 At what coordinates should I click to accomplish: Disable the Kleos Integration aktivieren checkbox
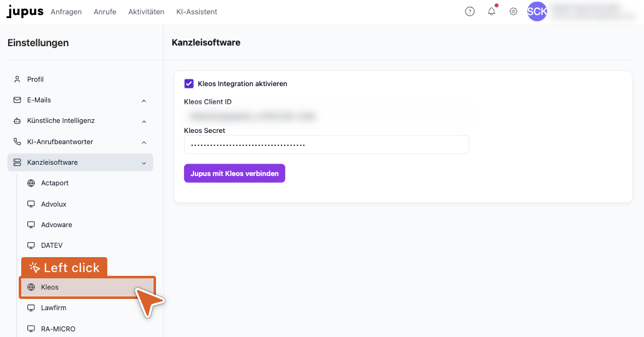tap(189, 84)
